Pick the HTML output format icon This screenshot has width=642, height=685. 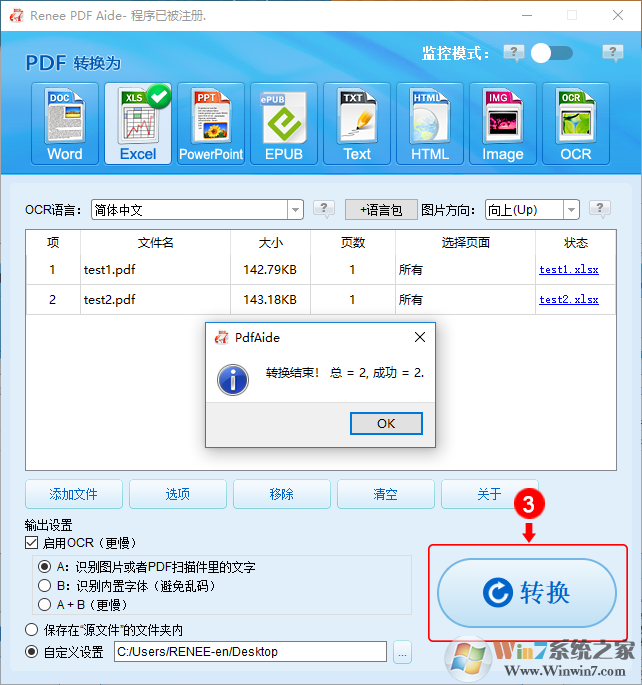[x=430, y=124]
